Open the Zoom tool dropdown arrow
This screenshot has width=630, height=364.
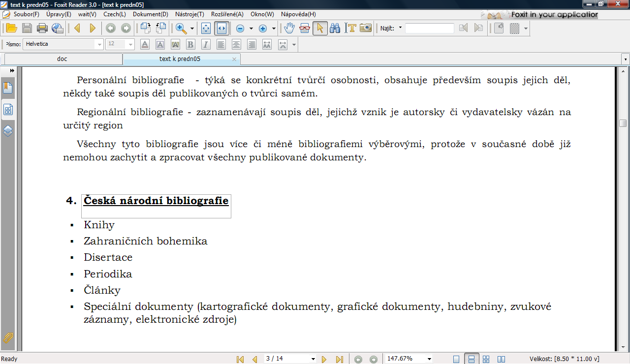pyautogui.click(x=192, y=29)
